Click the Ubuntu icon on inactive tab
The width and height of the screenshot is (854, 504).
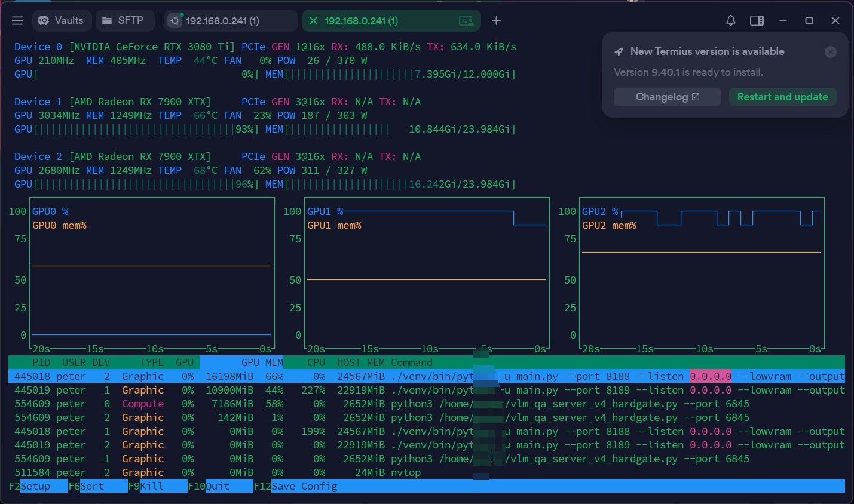(x=175, y=21)
